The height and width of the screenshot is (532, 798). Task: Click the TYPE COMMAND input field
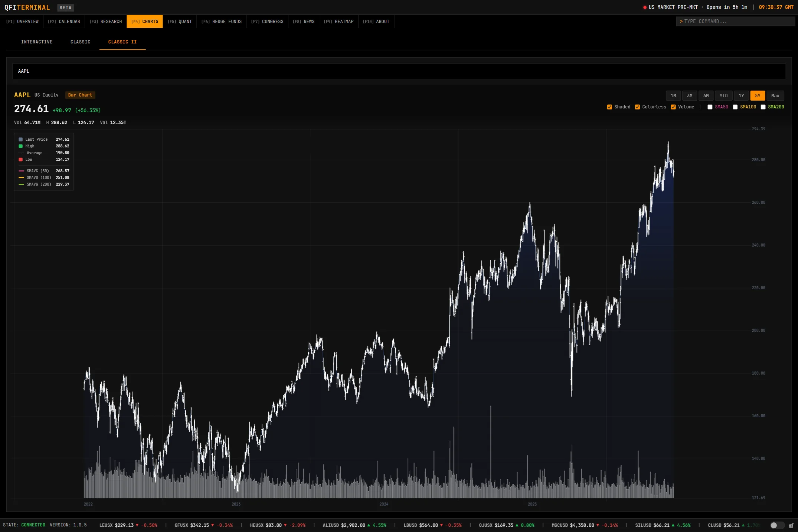pyautogui.click(x=736, y=21)
